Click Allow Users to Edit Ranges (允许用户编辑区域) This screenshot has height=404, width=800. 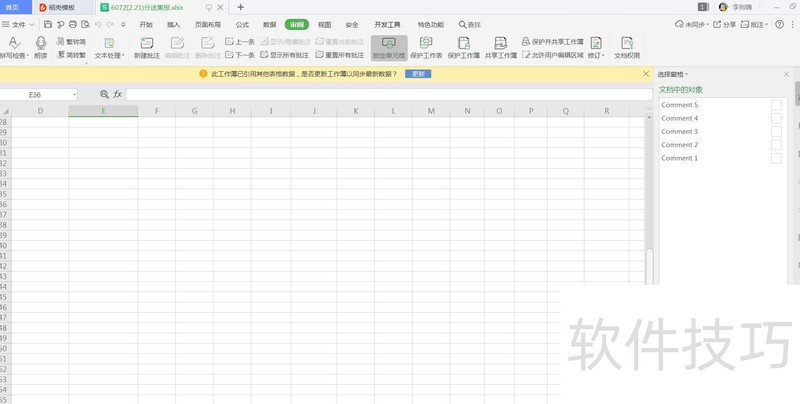click(x=553, y=55)
